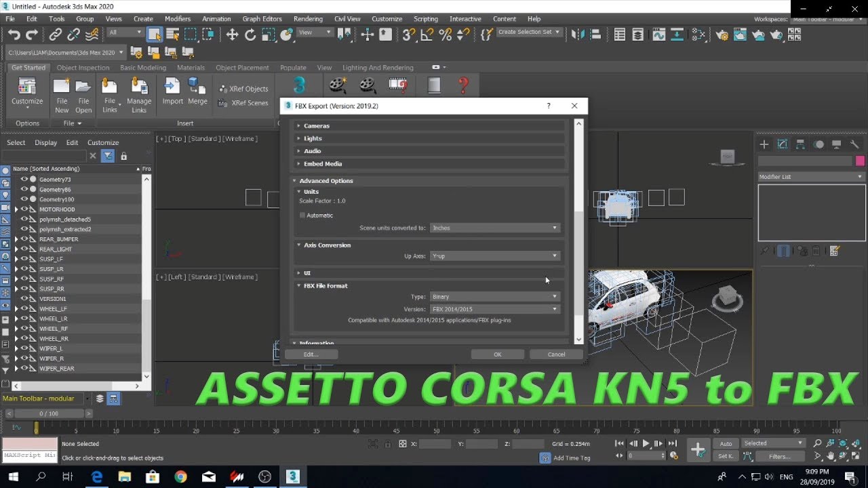Hide SUSP_LF using its eye icon
868x488 pixels.
point(24,259)
